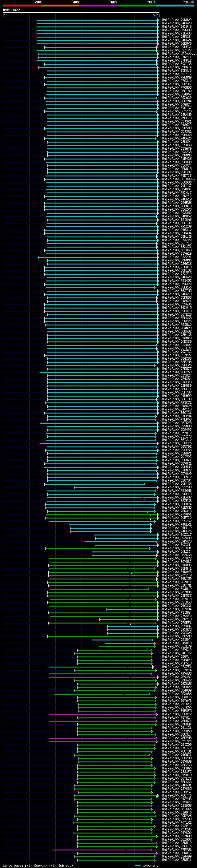Select the hit label UniRef100_B8HN41

177,568
